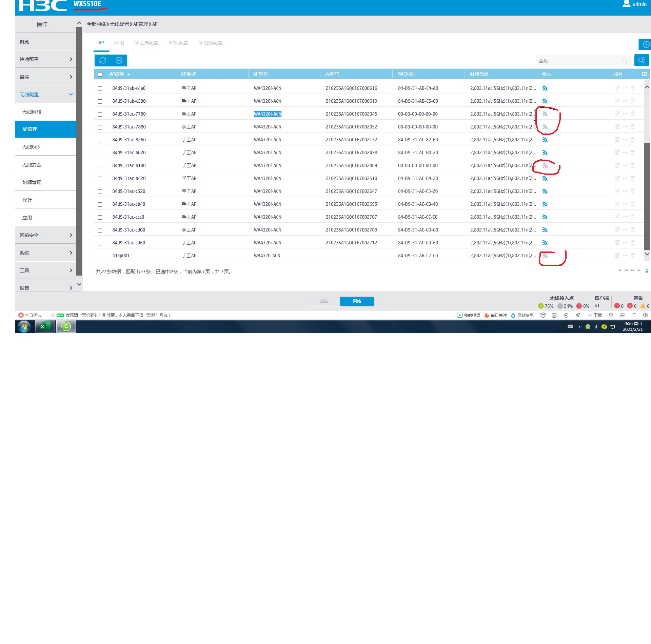Open the help question mark icon
651x644 pixels.
pyautogui.click(x=646, y=44)
